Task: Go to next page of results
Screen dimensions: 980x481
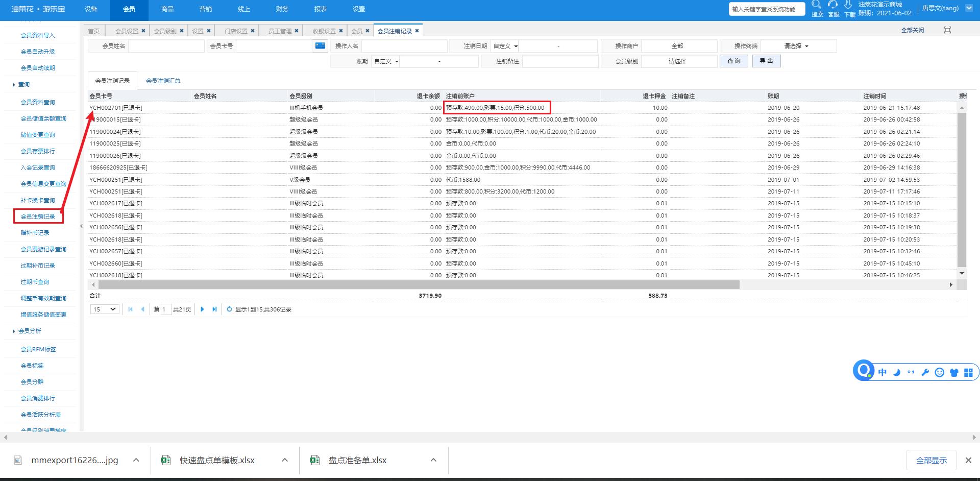Action: (x=203, y=309)
